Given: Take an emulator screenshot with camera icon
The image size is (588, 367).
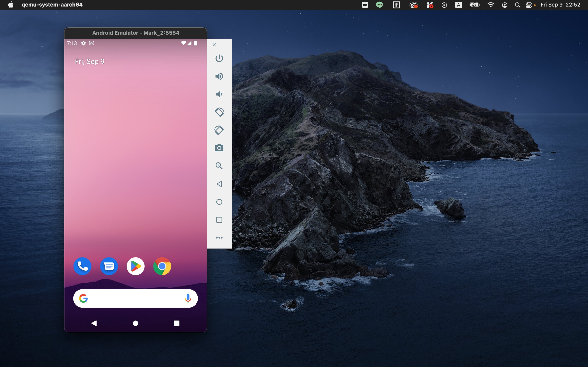Looking at the screenshot, I should point(219,148).
